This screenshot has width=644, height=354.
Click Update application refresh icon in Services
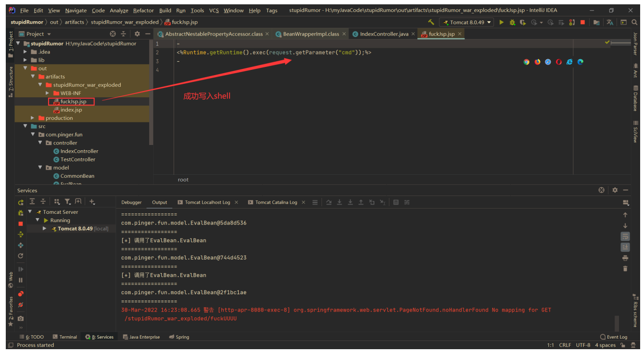21,256
